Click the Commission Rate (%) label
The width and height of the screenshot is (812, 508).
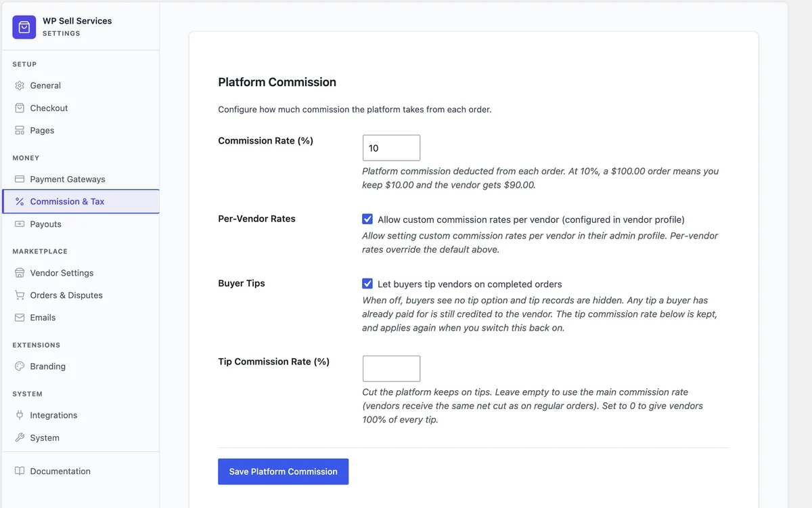(265, 141)
